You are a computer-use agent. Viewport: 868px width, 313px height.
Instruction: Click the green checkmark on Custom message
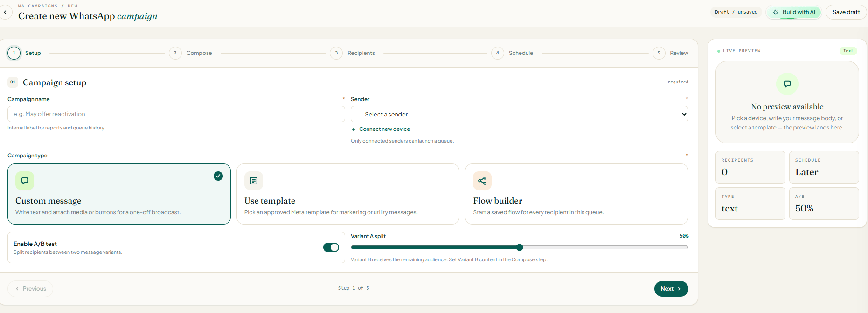(218, 176)
